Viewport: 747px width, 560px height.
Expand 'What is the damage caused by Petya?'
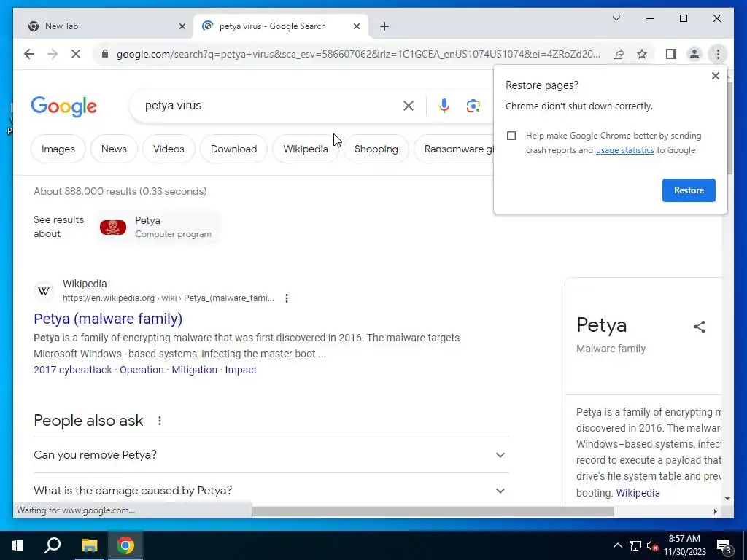[x=271, y=491]
